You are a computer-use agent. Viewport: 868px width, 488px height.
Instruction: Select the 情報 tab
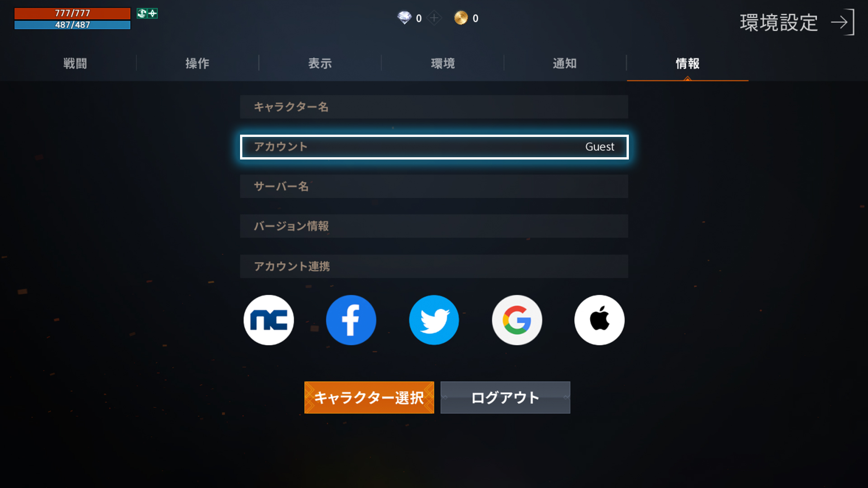point(687,63)
